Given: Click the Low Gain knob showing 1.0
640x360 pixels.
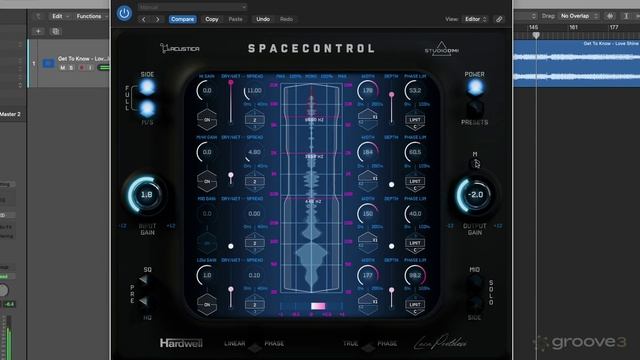Looking at the screenshot, I should point(207,275).
